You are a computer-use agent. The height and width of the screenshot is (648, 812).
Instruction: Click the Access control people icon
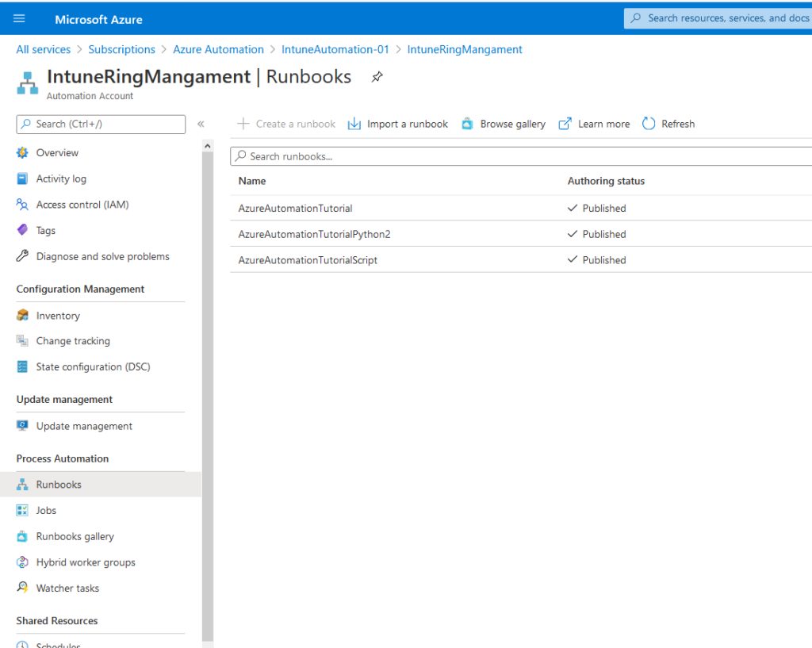pyautogui.click(x=22, y=205)
